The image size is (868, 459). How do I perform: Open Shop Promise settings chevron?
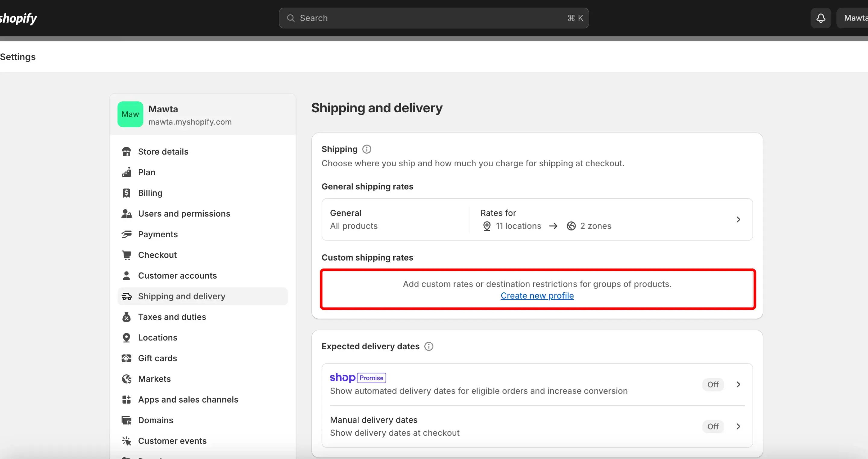738,385
